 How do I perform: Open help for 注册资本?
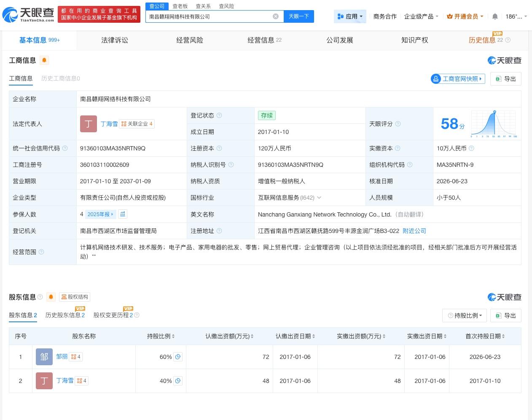pyautogui.click(x=219, y=148)
